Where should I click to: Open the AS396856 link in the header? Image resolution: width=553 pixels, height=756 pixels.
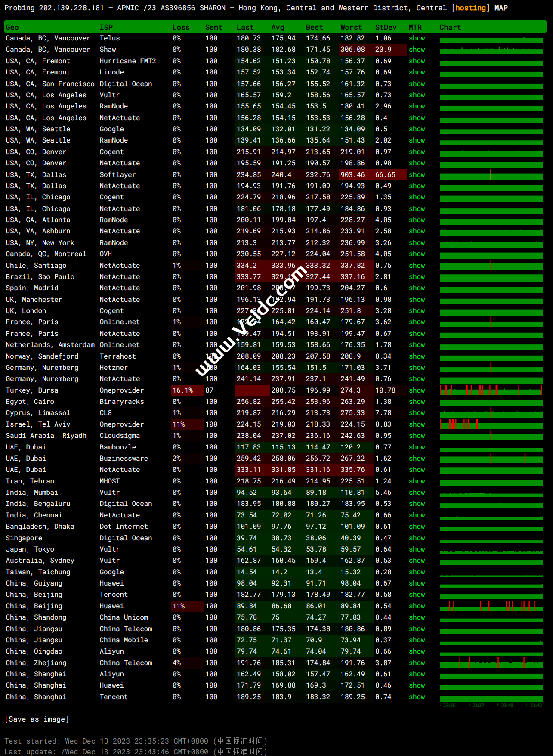(178, 8)
